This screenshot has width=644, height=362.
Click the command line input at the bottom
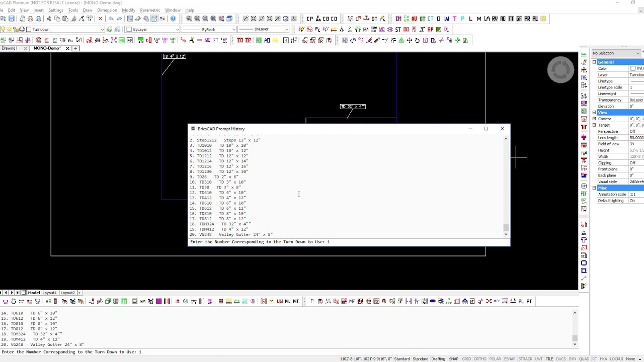(x=289, y=352)
